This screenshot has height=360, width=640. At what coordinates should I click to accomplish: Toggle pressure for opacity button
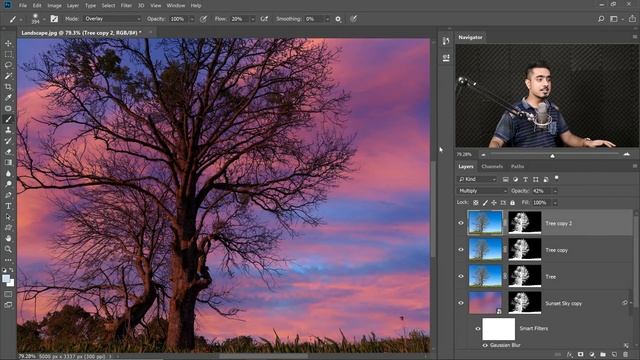(203, 19)
